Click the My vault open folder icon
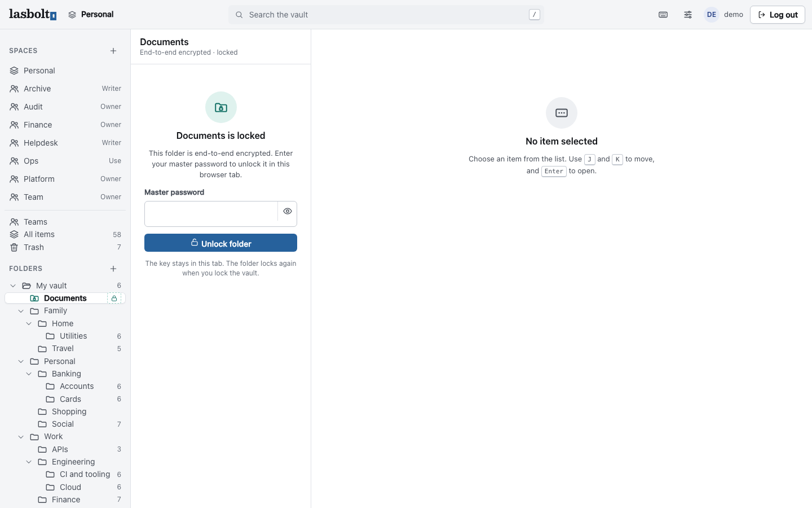The height and width of the screenshot is (508, 812). tap(27, 286)
